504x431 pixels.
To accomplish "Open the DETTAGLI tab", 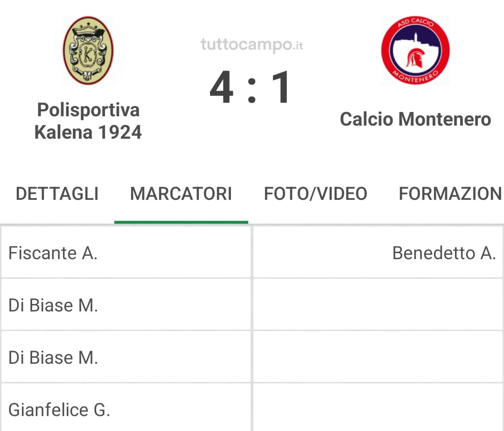I will coord(57,194).
